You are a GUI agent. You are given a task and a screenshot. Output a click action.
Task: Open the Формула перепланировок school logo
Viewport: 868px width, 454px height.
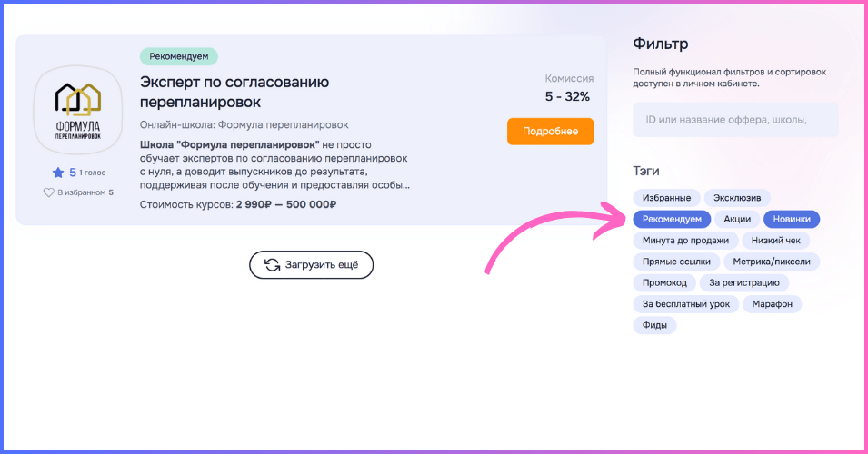pyautogui.click(x=78, y=110)
